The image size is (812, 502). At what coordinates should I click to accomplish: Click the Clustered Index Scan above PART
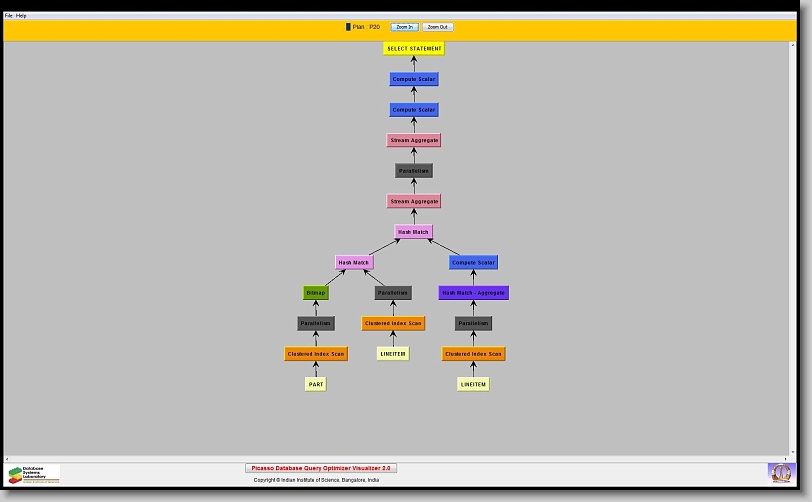316,354
